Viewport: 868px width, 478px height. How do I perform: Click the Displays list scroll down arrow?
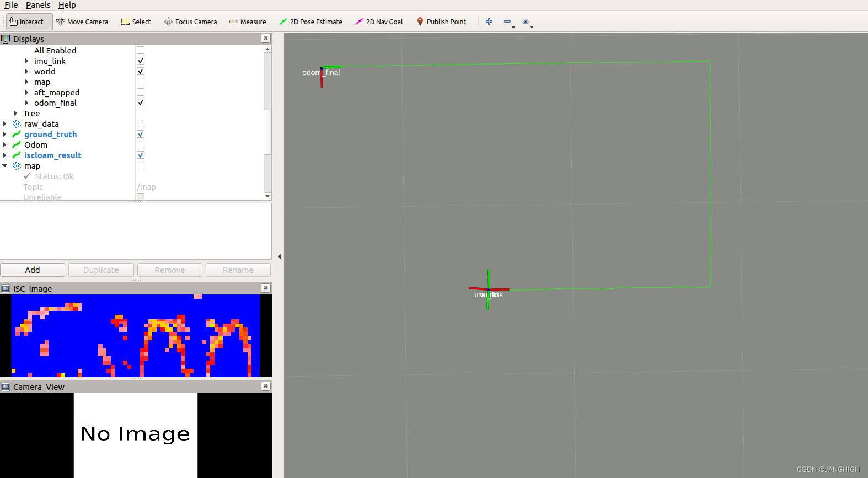(267, 196)
